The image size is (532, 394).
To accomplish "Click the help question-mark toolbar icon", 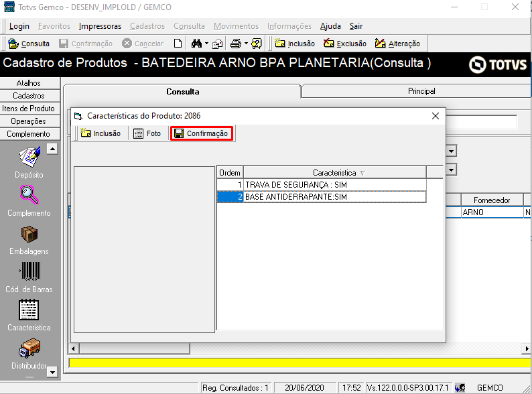I will [257, 44].
